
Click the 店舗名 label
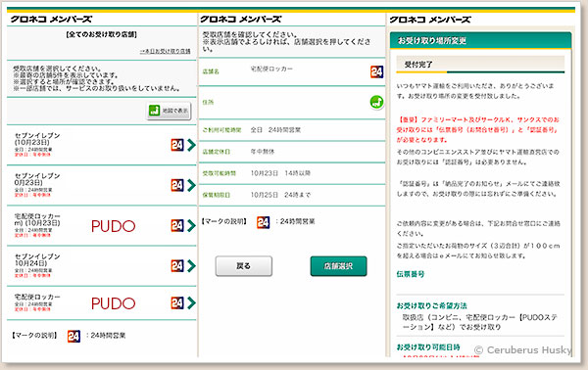[x=211, y=71]
